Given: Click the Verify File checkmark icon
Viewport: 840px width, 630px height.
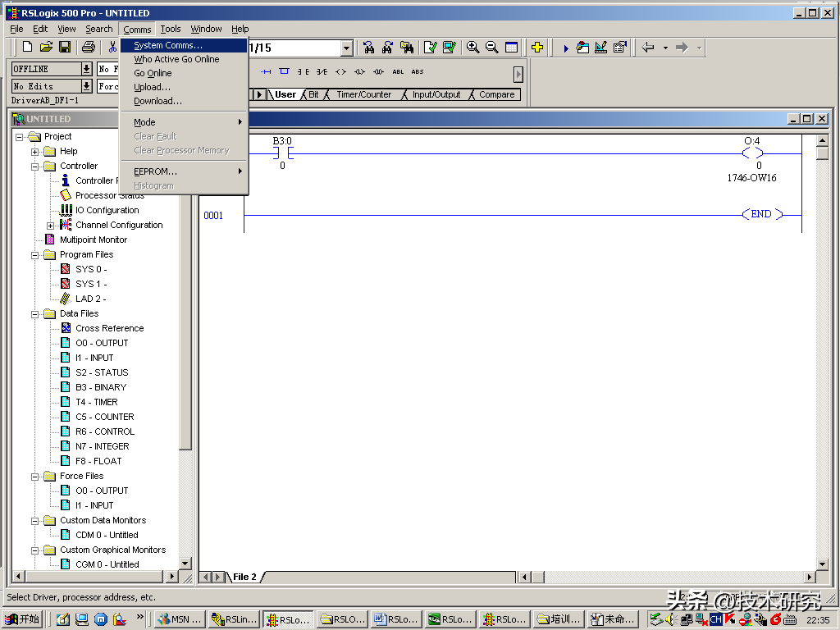Looking at the screenshot, I should click(x=430, y=48).
